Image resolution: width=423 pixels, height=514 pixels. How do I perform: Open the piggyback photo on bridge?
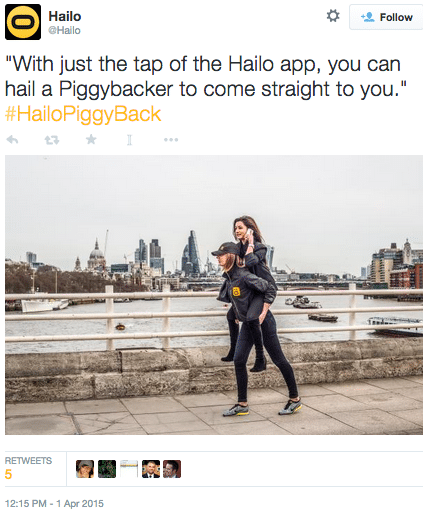coord(214,295)
